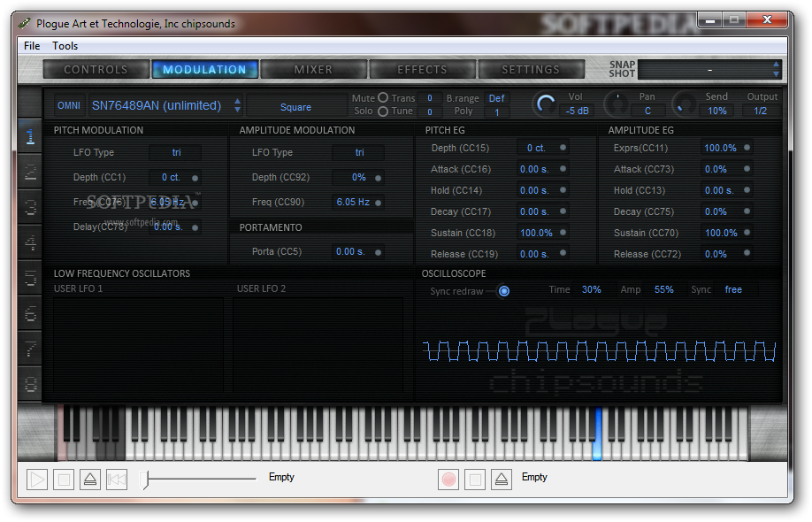This screenshot has height=522, width=812.
Task: Click the recorder stop button
Action: point(475,480)
